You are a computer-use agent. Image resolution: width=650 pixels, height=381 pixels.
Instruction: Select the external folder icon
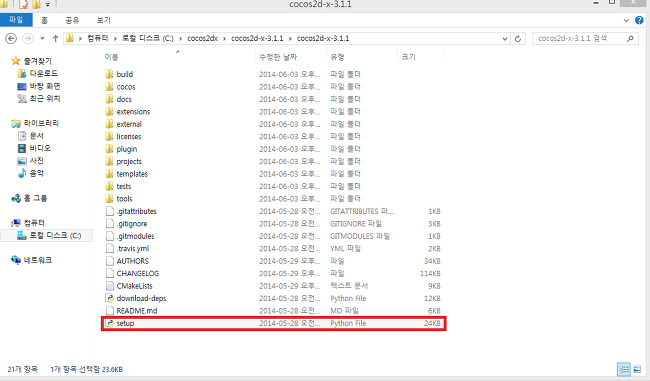click(x=109, y=124)
